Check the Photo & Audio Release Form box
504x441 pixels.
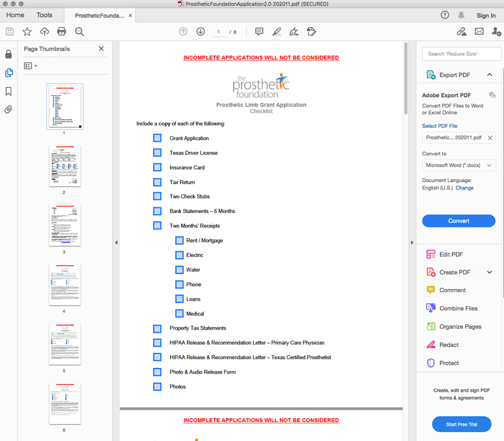[157, 372]
